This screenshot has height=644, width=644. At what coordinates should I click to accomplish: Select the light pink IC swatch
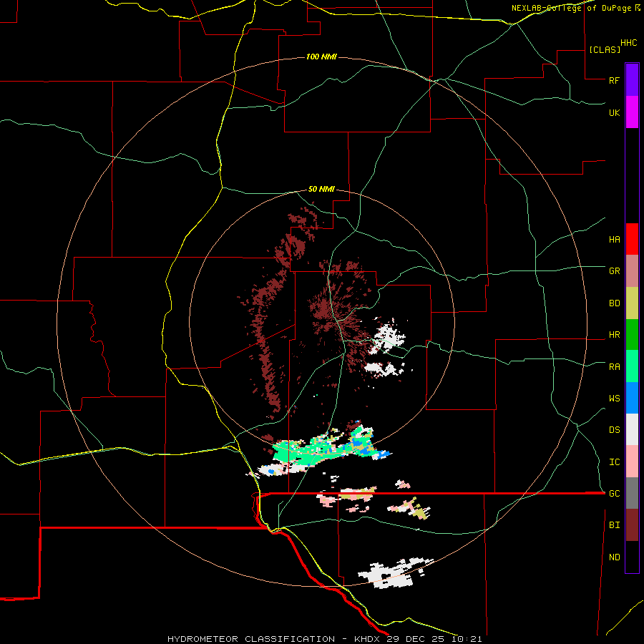tap(632, 462)
